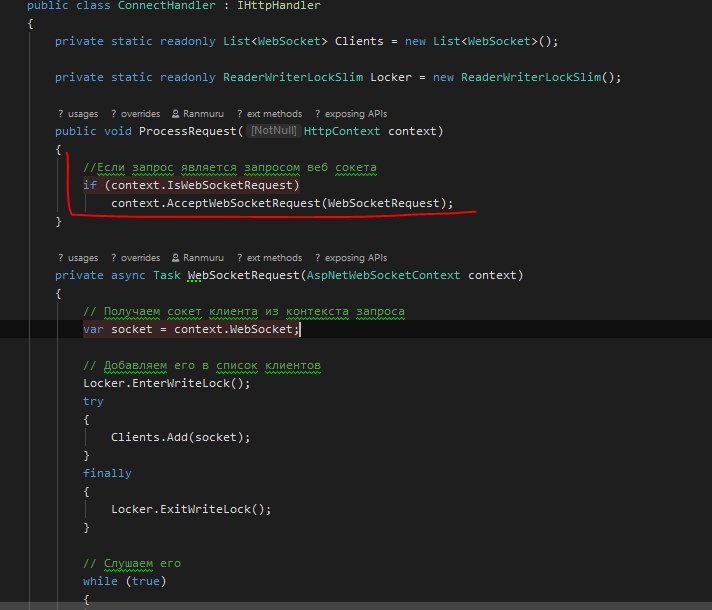Open '? ext methods' lens above ProcessRequest

click(x=269, y=114)
